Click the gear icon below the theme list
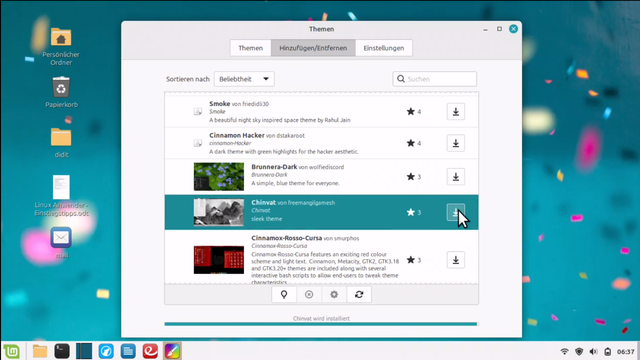 click(334, 294)
